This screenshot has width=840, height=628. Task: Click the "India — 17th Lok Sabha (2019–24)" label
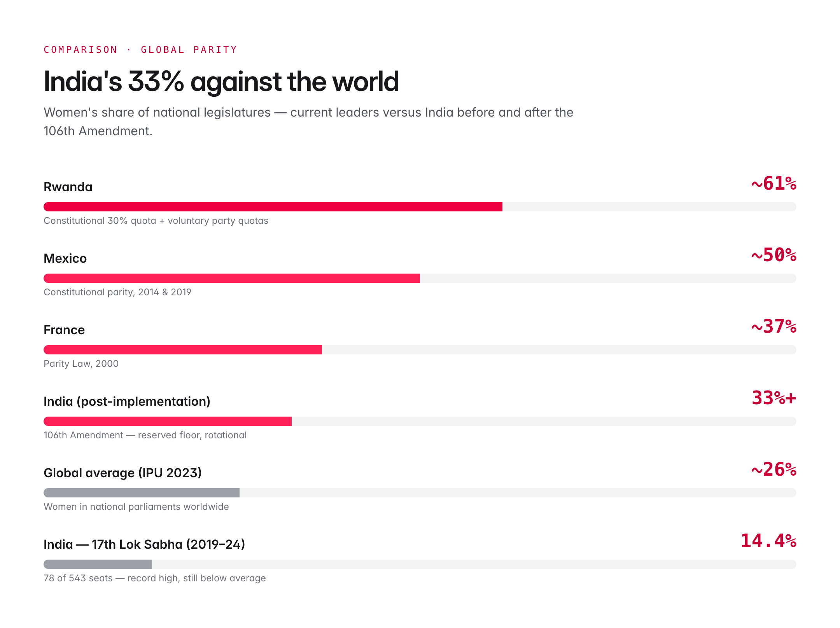[144, 544]
